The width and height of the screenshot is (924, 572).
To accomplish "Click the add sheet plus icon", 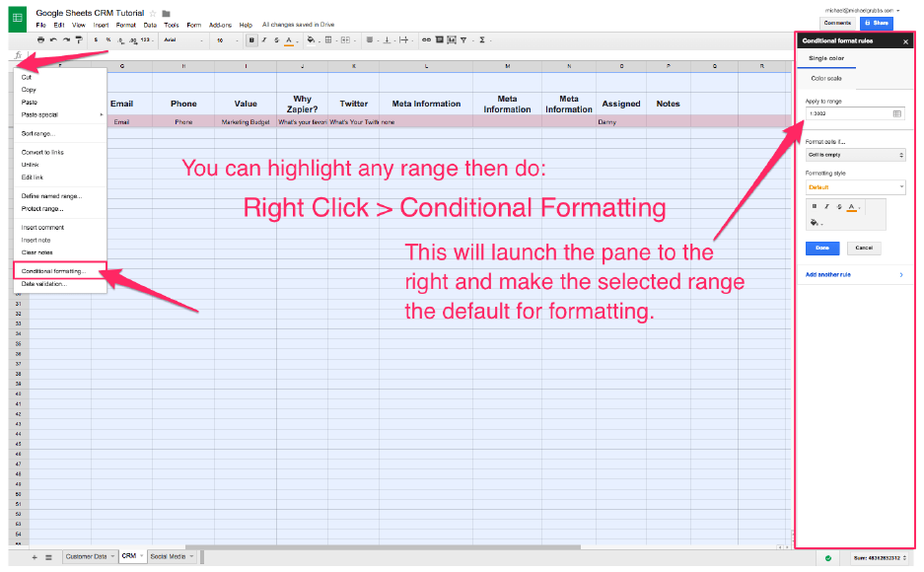I will click(x=35, y=557).
